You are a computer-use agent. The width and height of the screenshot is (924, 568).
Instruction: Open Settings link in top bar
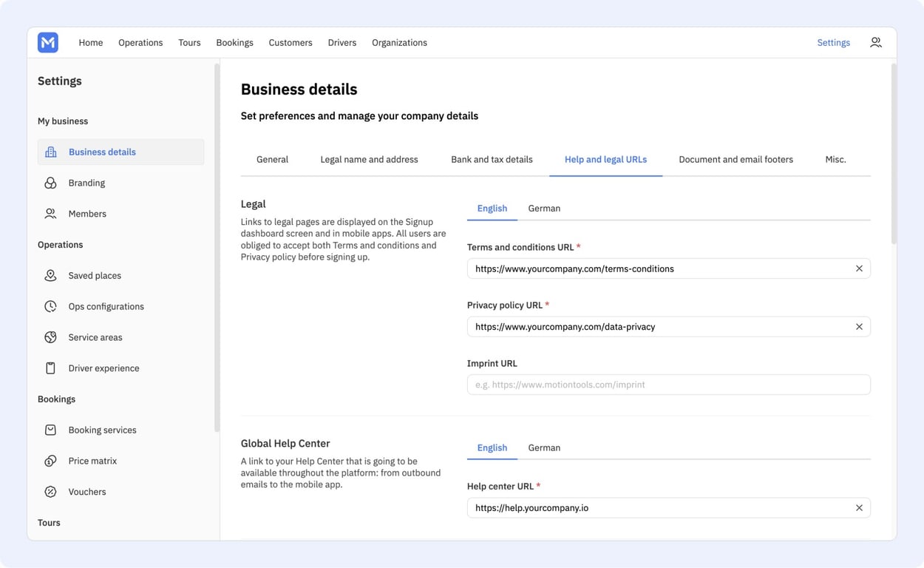point(833,42)
